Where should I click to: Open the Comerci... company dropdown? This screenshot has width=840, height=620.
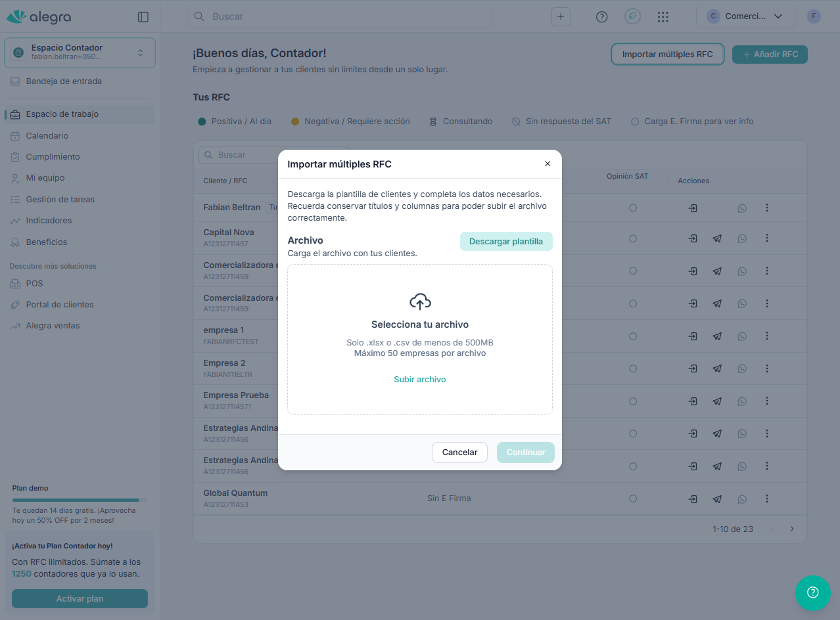tap(745, 17)
